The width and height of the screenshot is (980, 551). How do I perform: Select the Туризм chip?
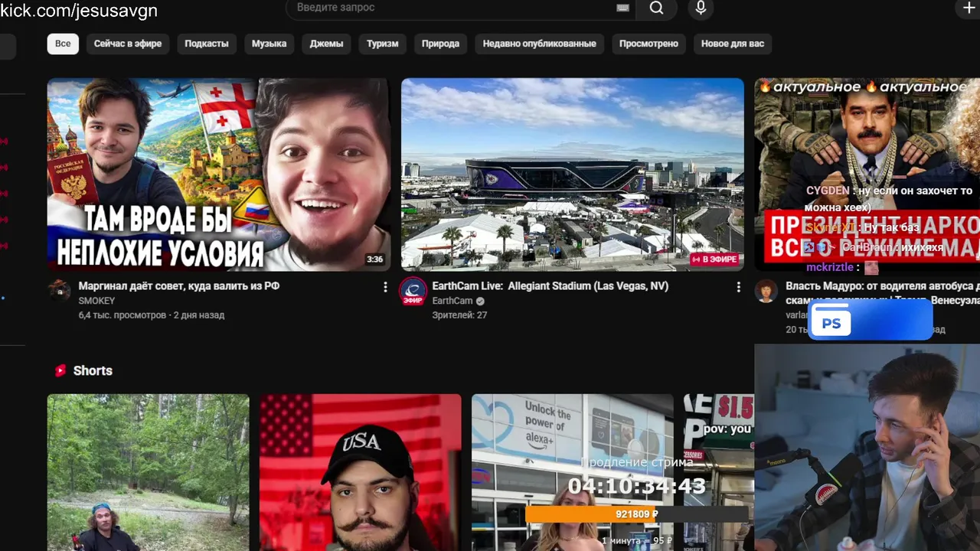pyautogui.click(x=382, y=44)
